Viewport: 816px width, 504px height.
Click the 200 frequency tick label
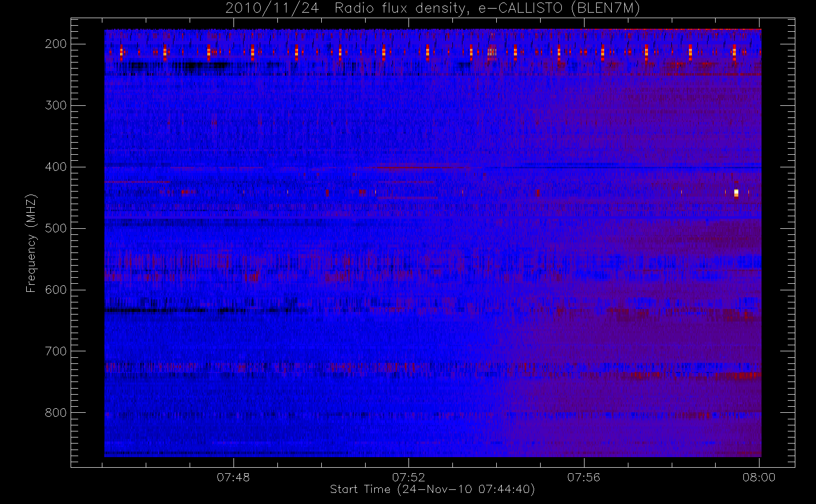click(56, 44)
